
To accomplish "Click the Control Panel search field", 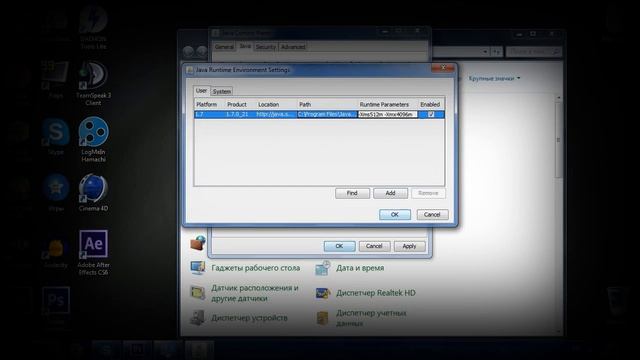I will pos(534,52).
